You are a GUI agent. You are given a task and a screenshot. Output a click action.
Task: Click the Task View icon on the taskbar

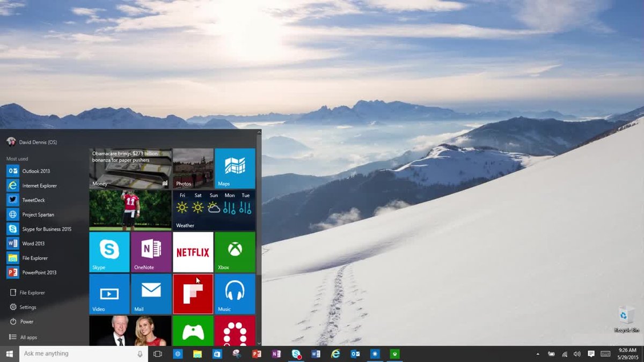157,354
